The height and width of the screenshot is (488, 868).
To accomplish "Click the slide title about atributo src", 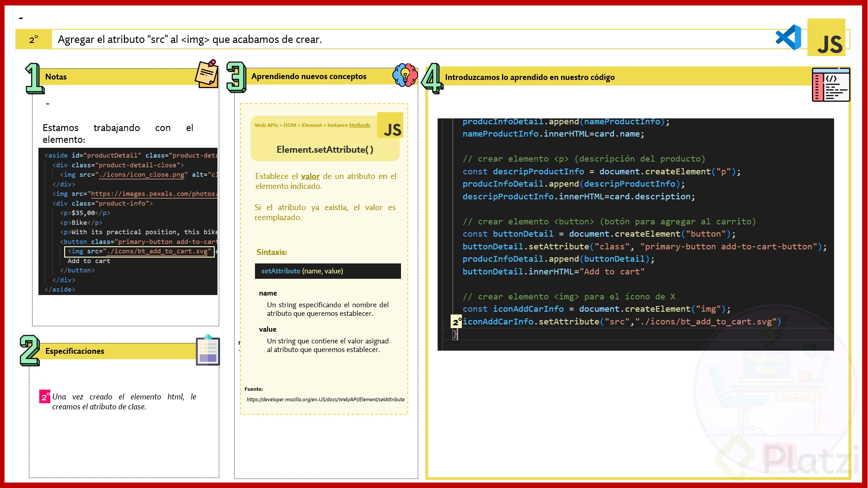I will 190,39.
